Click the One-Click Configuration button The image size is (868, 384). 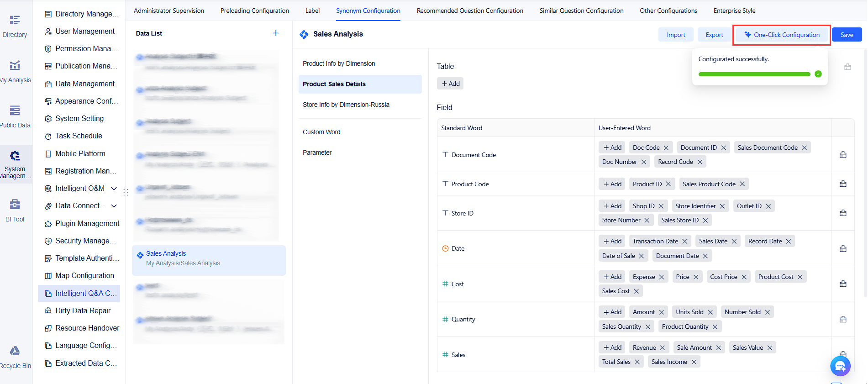[x=782, y=35]
